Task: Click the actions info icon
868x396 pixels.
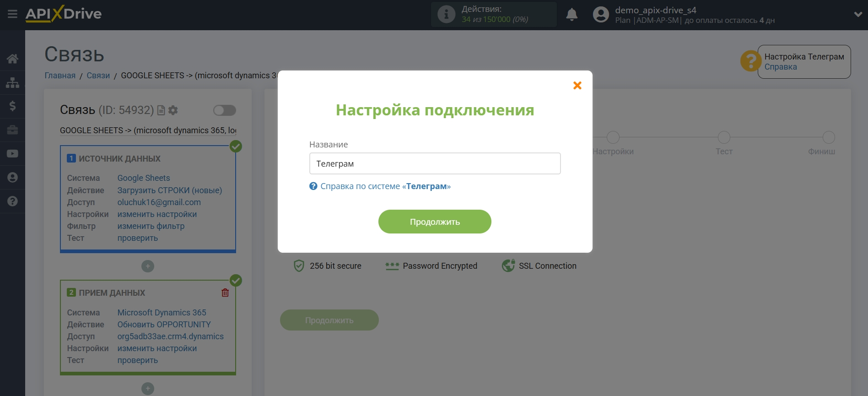Action: click(446, 14)
